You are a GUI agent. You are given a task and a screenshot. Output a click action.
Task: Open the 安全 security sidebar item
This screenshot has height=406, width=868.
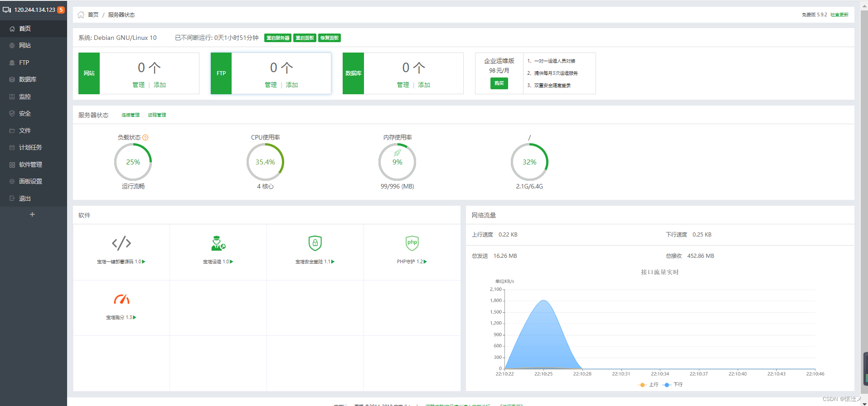(34, 113)
